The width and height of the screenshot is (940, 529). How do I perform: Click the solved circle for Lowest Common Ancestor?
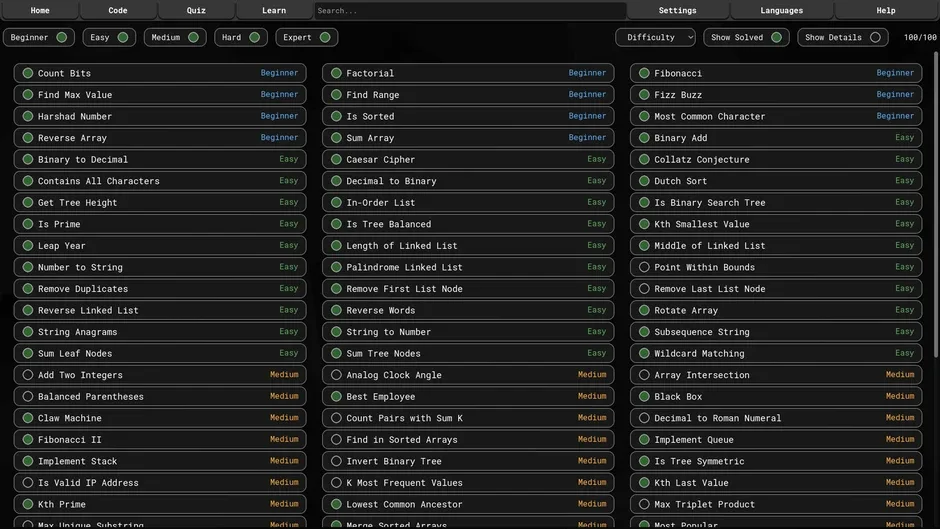click(336, 504)
